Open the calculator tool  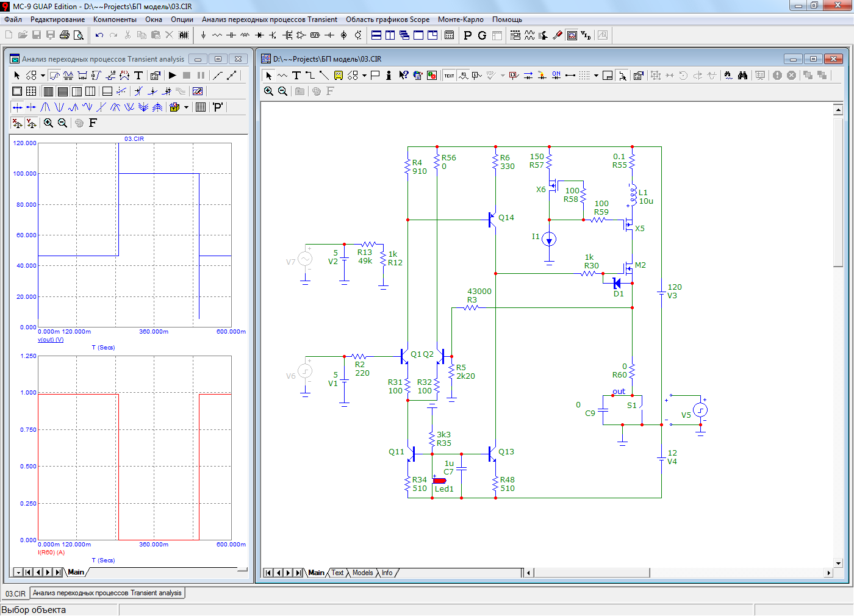point(449,35)
